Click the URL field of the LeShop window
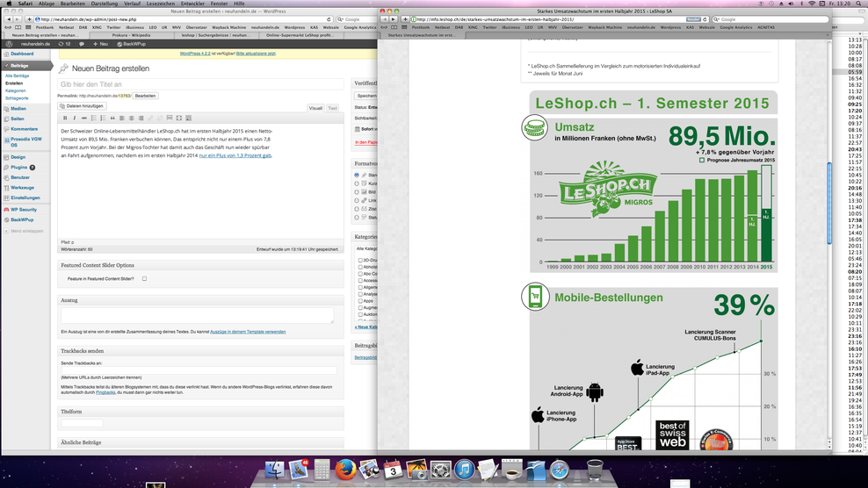Screen dimensions: 868x488 click(x=559, y=19)
